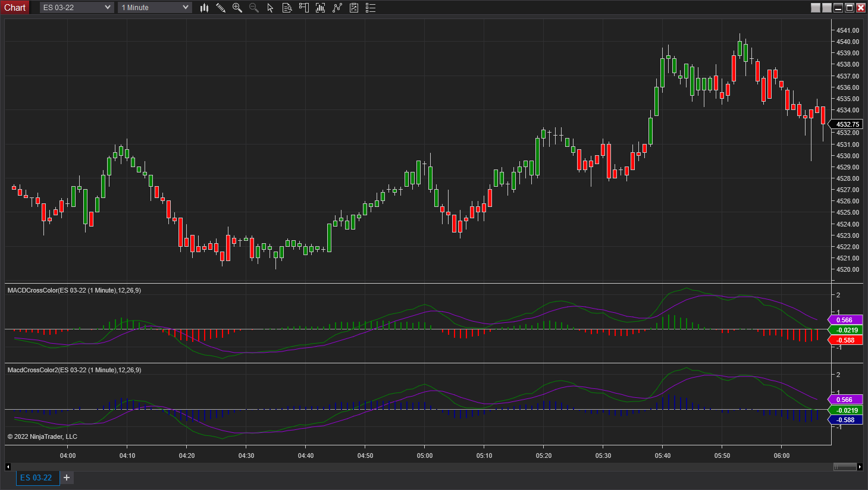
Task: Select the drawing tools pencil icon
Action: pyautogui.click(x=221, y=8)
